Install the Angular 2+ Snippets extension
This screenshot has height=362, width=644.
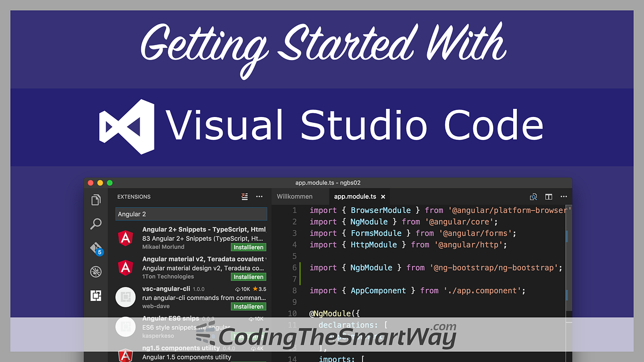[248, 247]
